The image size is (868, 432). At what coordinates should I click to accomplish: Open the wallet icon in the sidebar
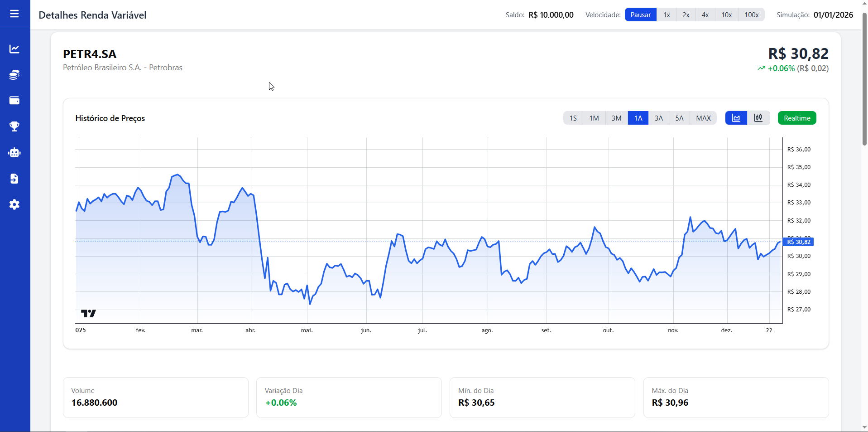coord(14,101)
